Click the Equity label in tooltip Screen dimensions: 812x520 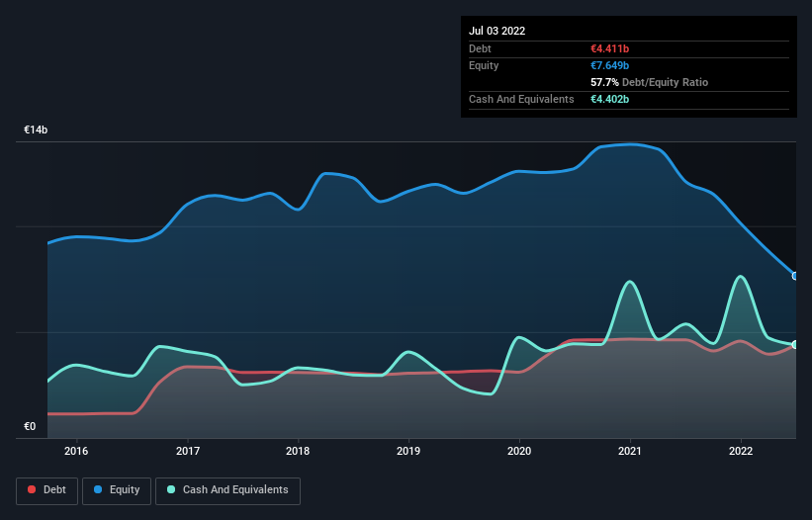pos(484,65)
